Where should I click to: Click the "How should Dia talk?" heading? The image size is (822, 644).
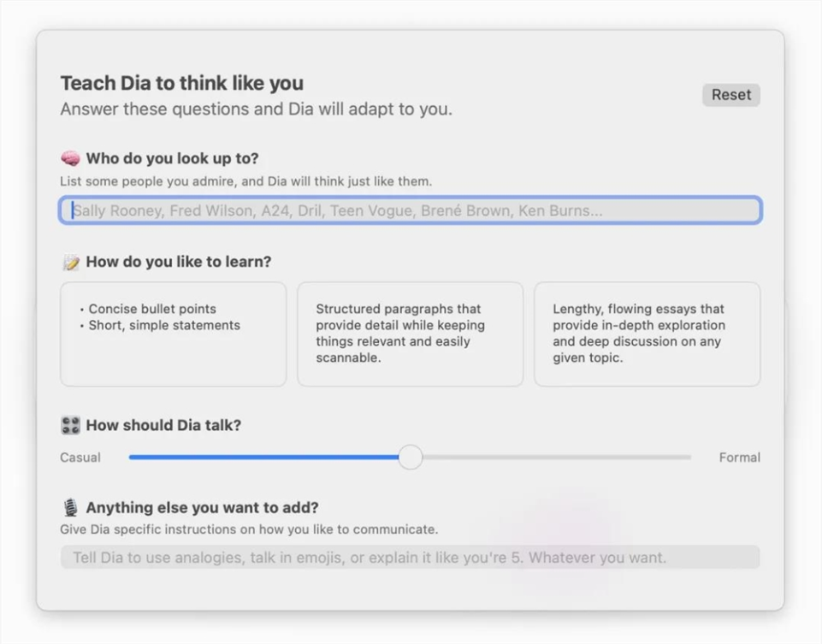pos(163,425)
